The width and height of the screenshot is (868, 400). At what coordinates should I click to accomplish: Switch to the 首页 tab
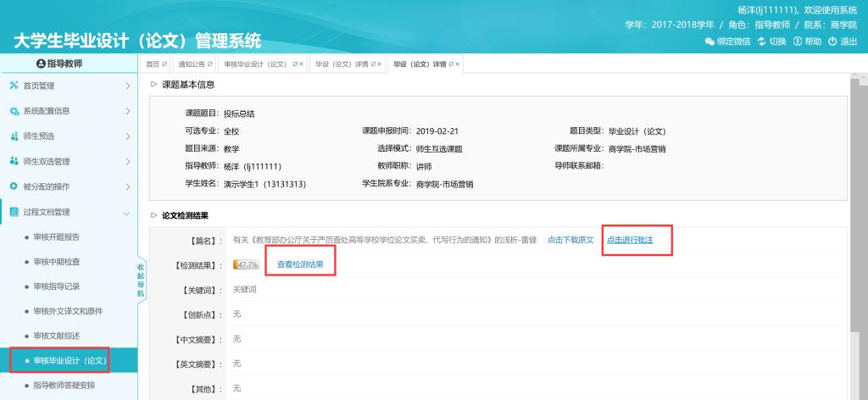153,64
